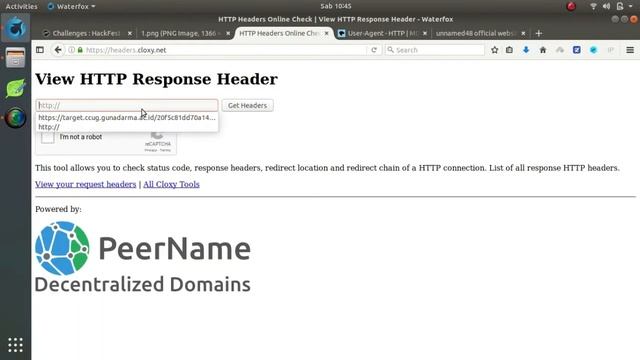Show applications grid
This screenshot has height=360, width=640.
coord(16,345)
